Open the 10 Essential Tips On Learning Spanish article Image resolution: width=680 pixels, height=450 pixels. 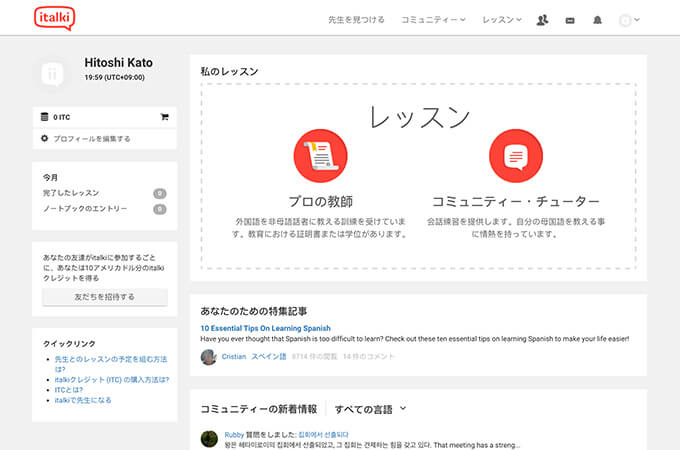click(265, 328)
